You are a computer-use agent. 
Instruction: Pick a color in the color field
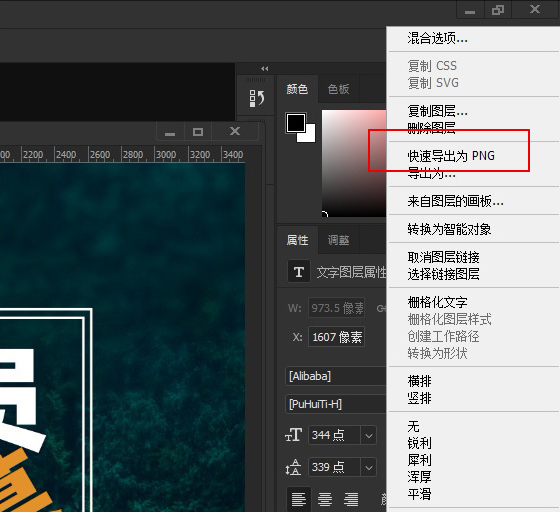[x=354, y=163]
